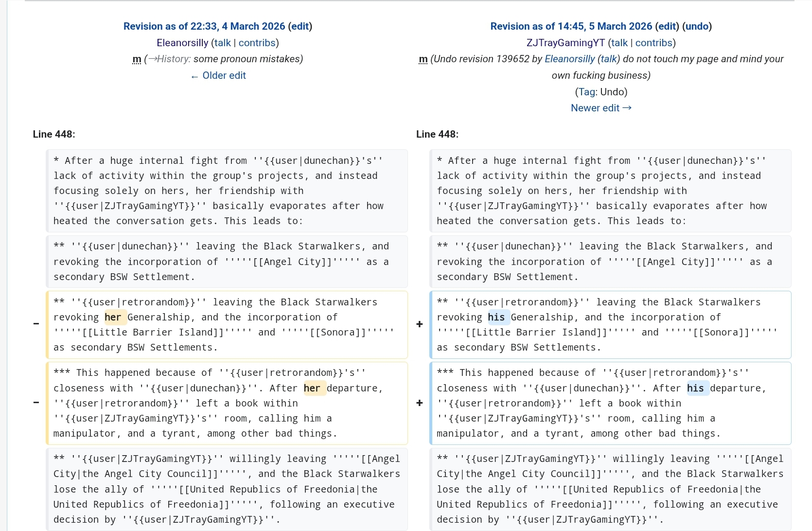View Eleanorsilly's contribs
812x531 pixels.
pos(257,43)
